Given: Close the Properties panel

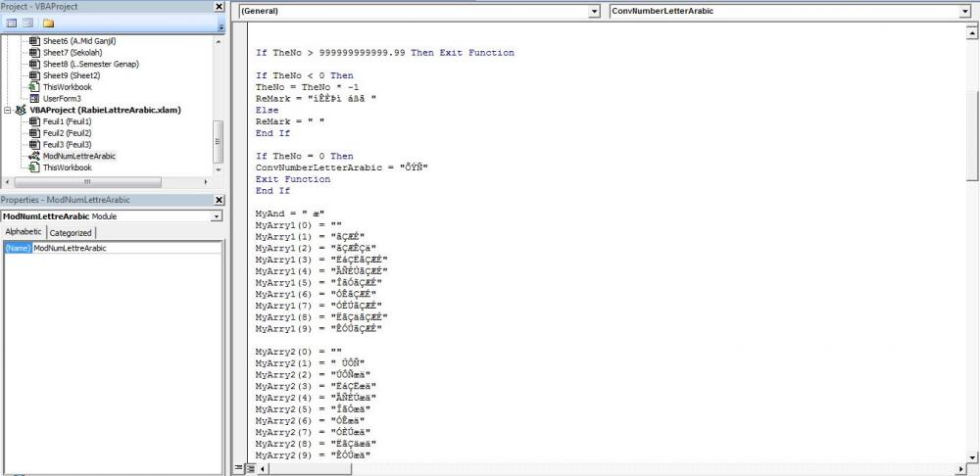Looking at the screenshot, I should [x=218, y=200].
